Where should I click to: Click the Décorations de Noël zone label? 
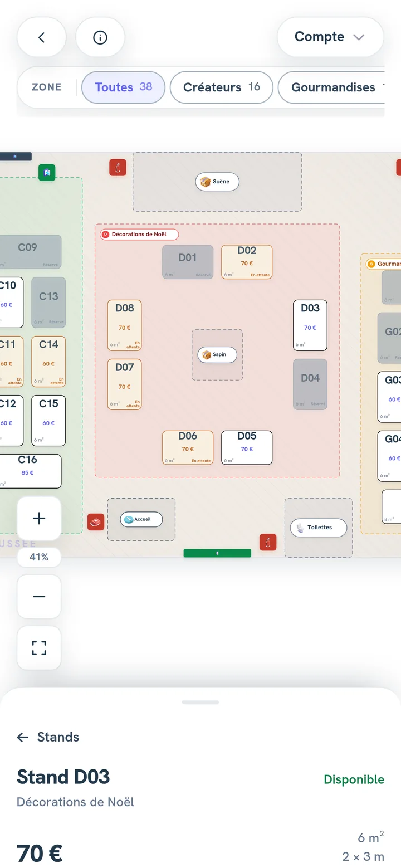(x=139, y=235)
